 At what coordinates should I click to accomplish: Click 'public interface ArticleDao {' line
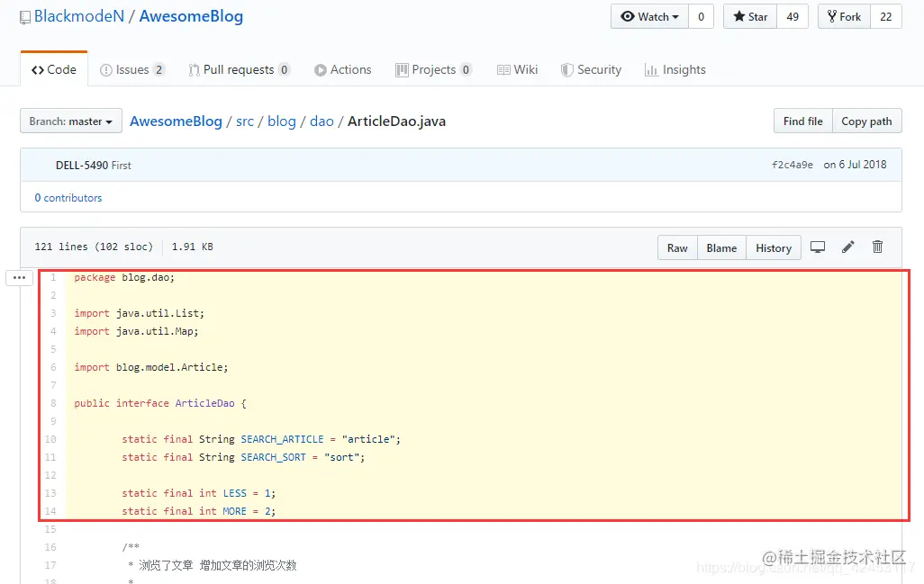pos(160,403)
